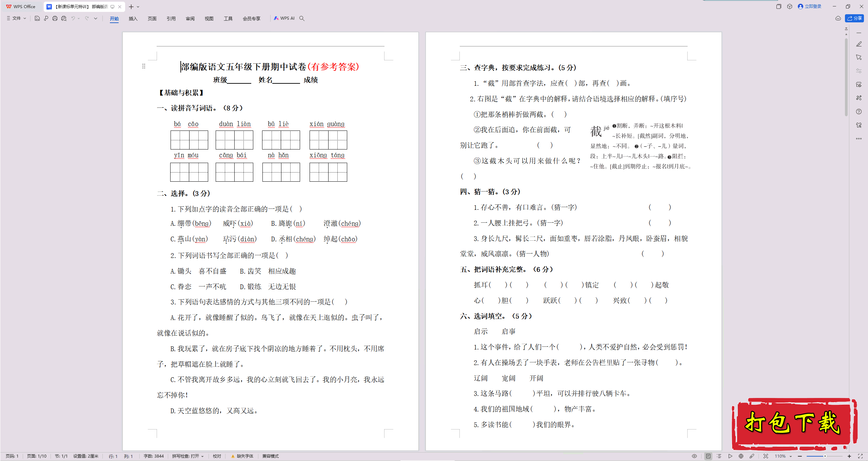Open the help question mark in sidebar
This screenshot has height=461, width=868.
pyautogui.click(x=859, y=112)
